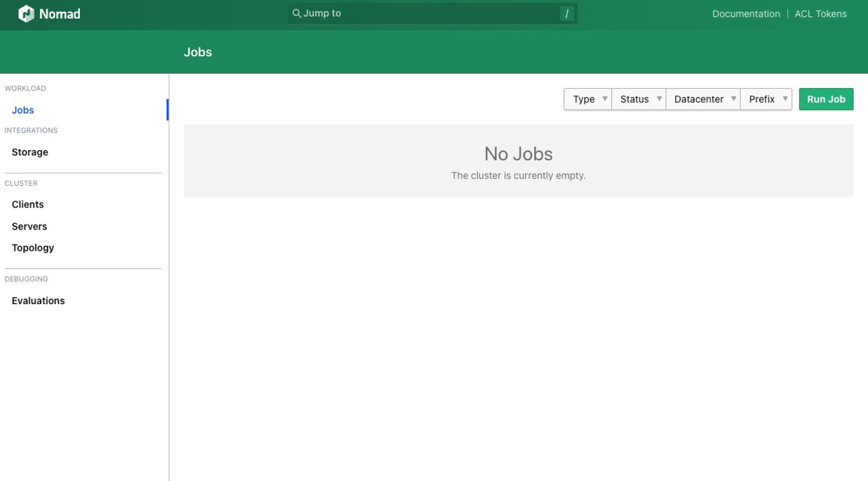The height and width of the screenshot is (481, 868).
Task: Navigate to the Clients page
Action: click(x=28, y=204)
